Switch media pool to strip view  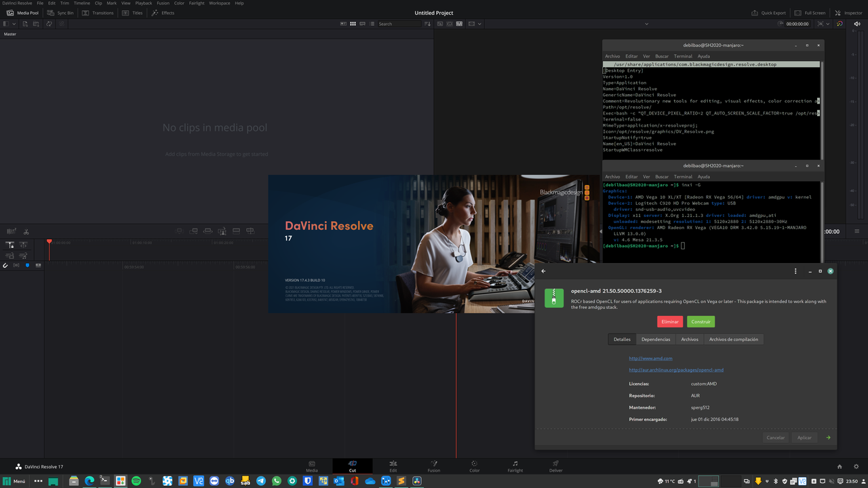pyautogui.click(x=362, y=24)
